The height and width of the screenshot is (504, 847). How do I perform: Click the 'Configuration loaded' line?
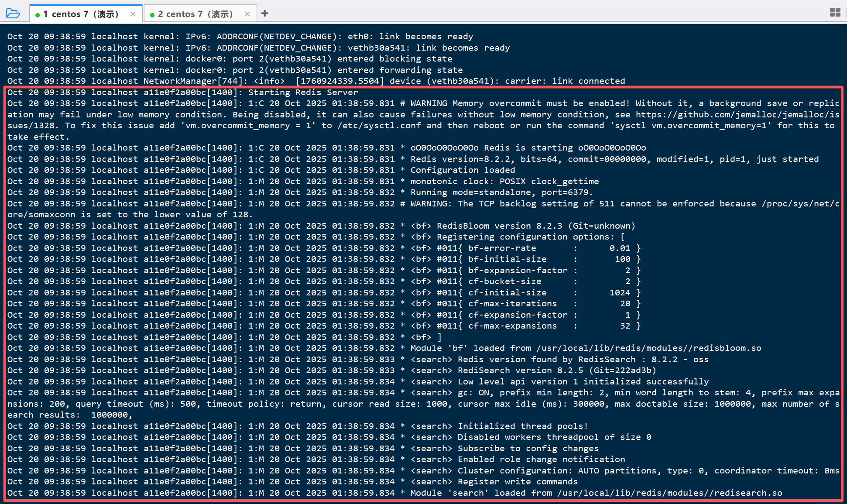coord(261,170)
